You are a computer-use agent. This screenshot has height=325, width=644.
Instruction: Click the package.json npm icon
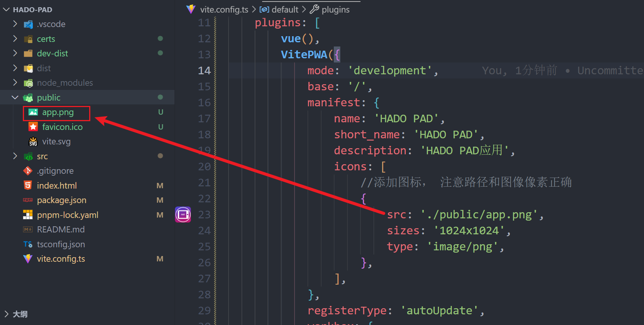point(28,200)
